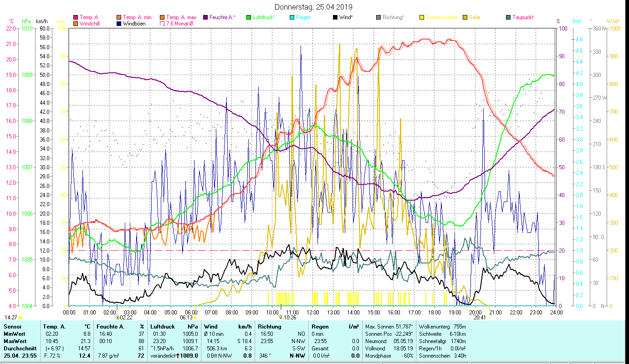Click the moon icon beside 02:22
This screenshot has width=629, height=364.
pos(118,317)
